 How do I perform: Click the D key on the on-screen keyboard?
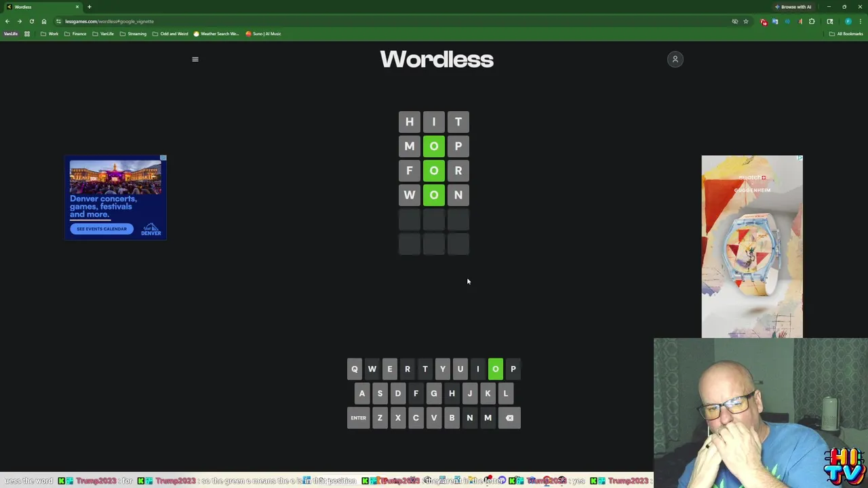coord(398,393)
